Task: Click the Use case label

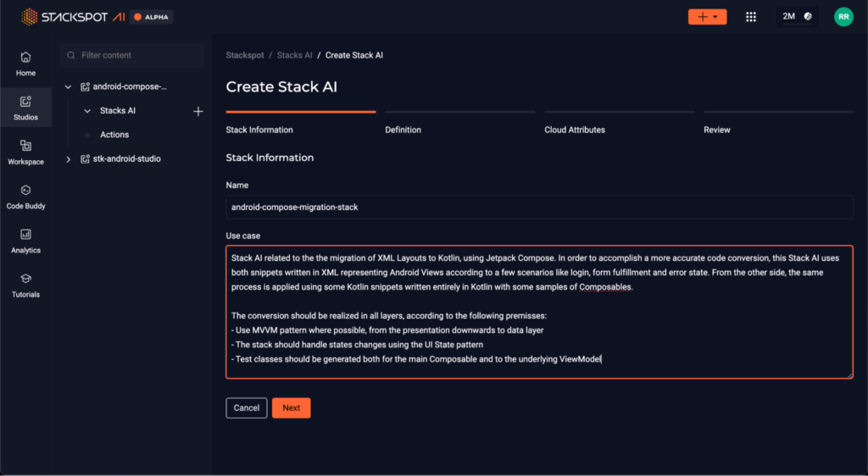Action: [x=243, y=235]
